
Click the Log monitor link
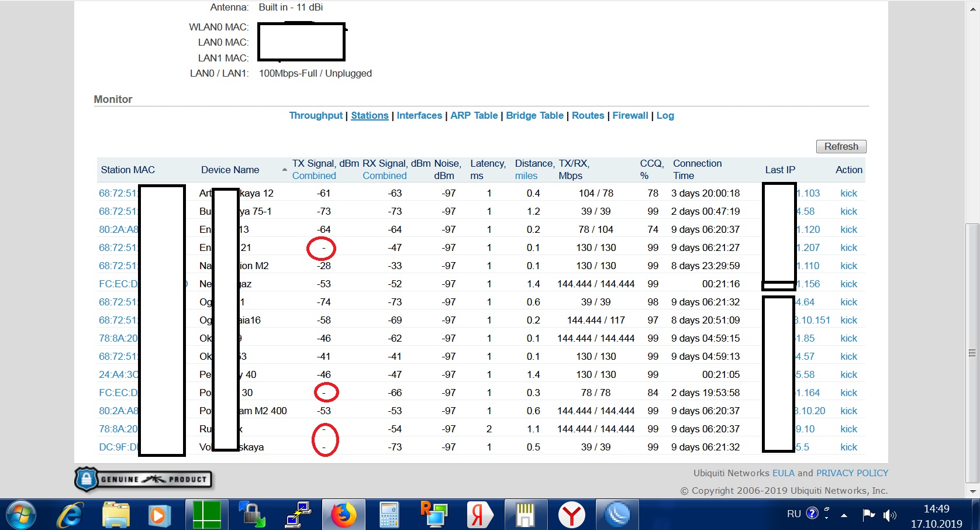[x=665, y=115]
